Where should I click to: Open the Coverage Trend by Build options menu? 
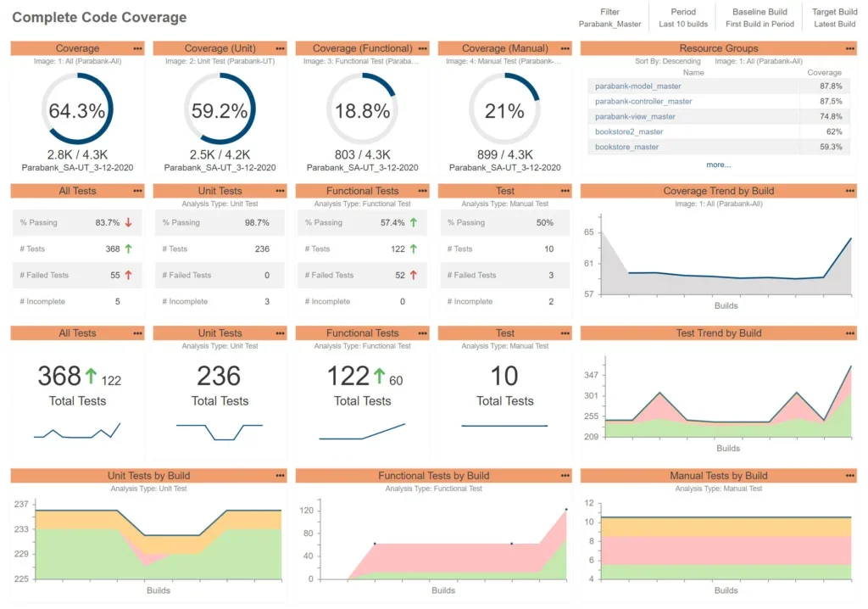(849, 192)
